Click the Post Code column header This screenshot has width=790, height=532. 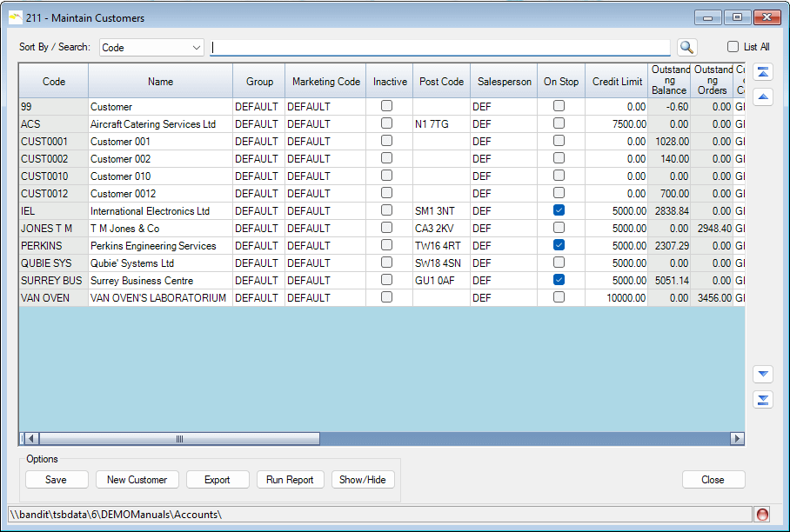click(441, 82)
